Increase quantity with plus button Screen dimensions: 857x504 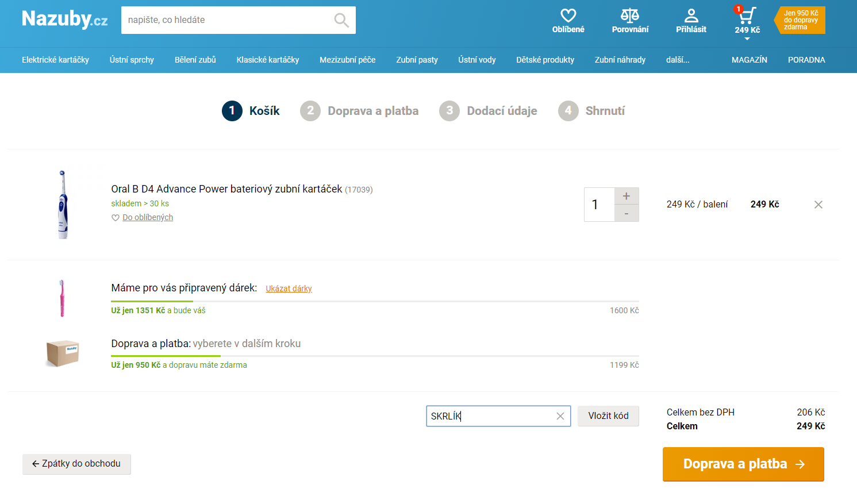(627, 196)
